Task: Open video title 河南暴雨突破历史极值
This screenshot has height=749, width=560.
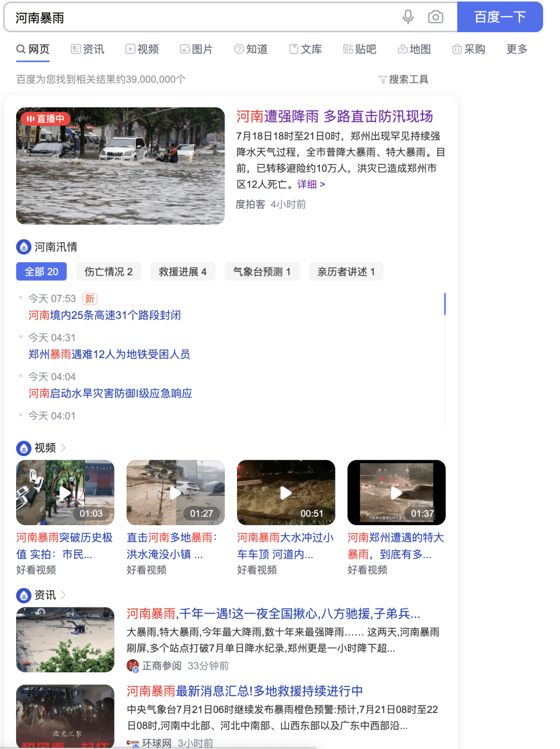Action: [65, 546]
